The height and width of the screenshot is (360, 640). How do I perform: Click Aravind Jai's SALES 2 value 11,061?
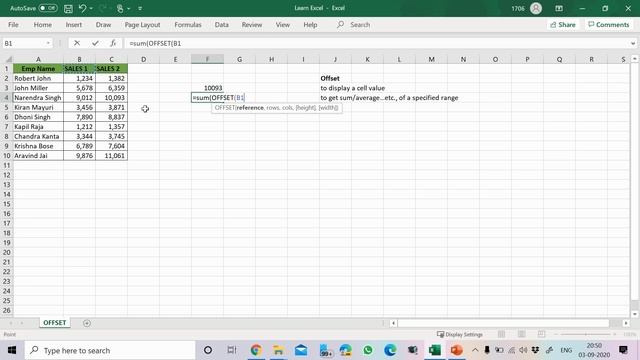pos(111,156)
